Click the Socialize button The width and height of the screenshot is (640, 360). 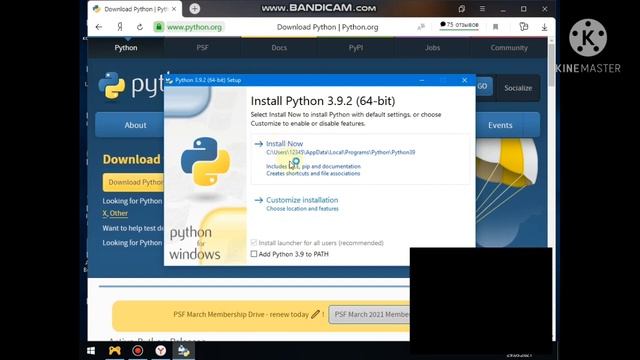coord(518,88)
